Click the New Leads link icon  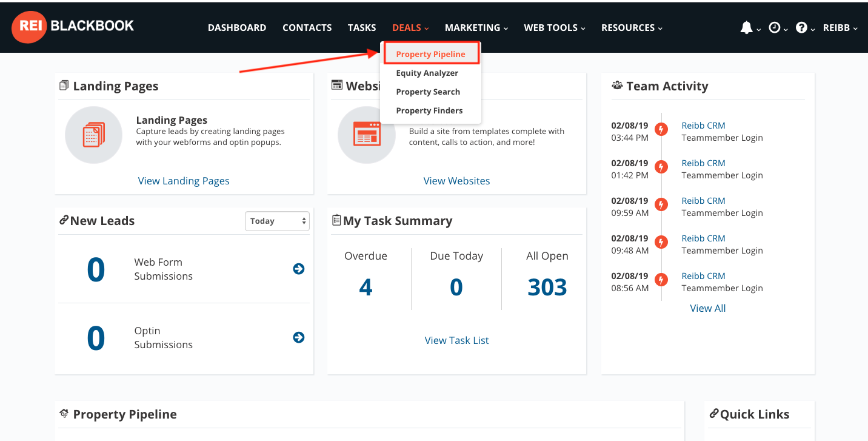63,220
